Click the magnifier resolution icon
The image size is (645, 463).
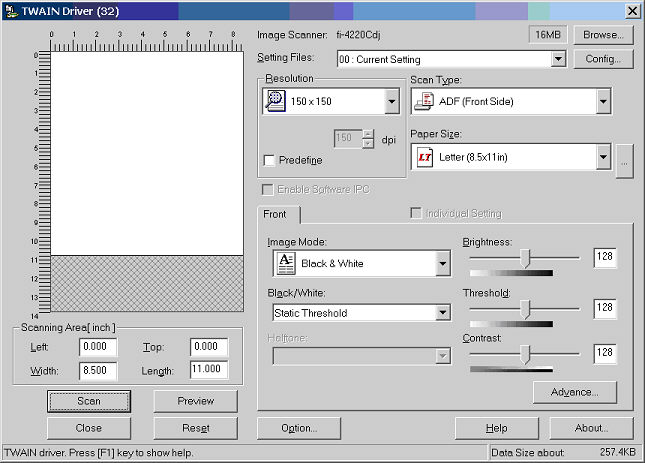coord(275,101)
